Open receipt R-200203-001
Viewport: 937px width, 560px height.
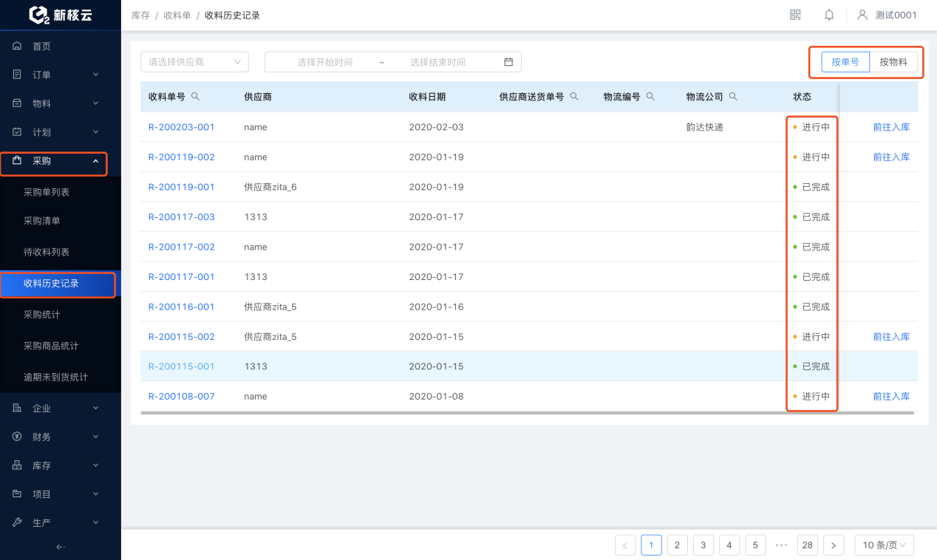pos(181,127)
